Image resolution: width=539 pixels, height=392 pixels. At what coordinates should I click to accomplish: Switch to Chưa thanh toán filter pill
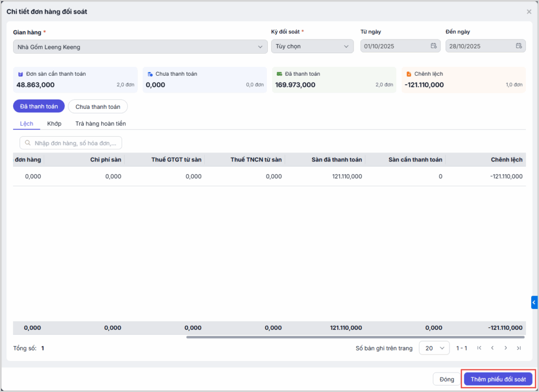pyautogui.click(x=98, y=107)
